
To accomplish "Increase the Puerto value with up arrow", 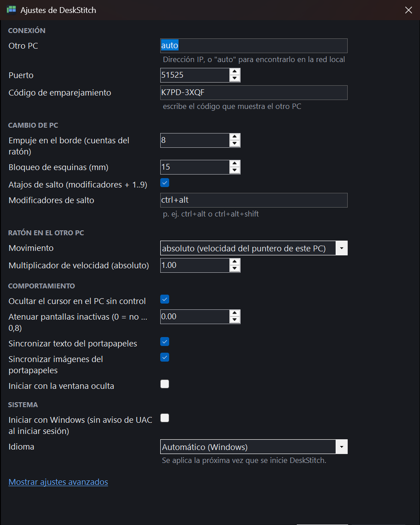I will (234, 72).
